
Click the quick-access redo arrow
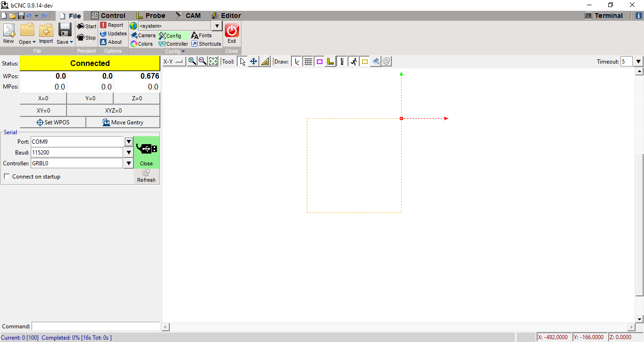tap(44, 16)
